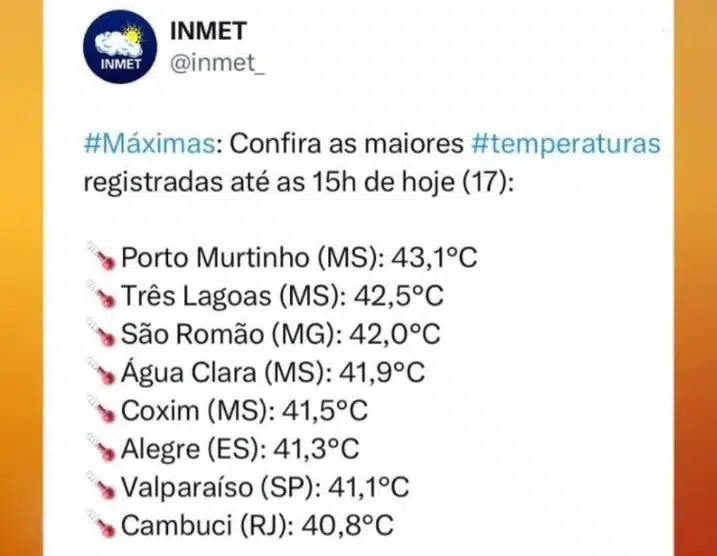Click thermometer icon beside Coxim
The width and height of the screenshot is (717, 556).
tap(103, 411)
